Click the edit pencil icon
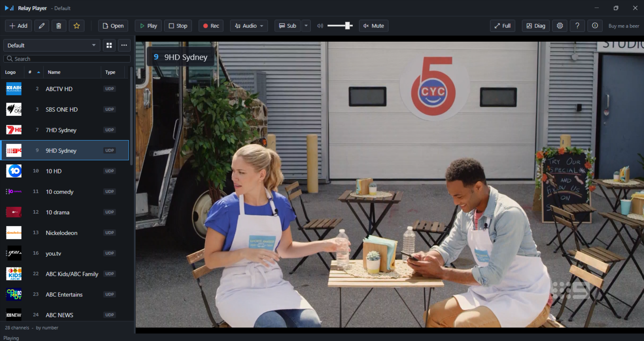This screenshot has height=341, width=644. 42,26
